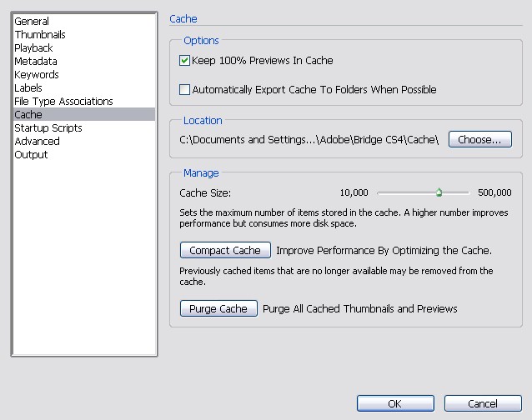Dismiss the dialog with Cancel
The image size is (532, 420).
tap(483, 403)
